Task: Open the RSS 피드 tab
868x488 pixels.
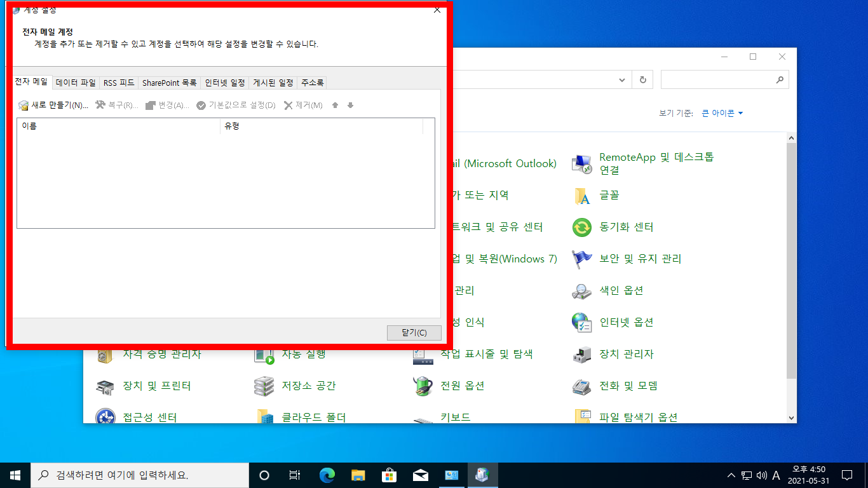Action: click(x=119, y=83)
